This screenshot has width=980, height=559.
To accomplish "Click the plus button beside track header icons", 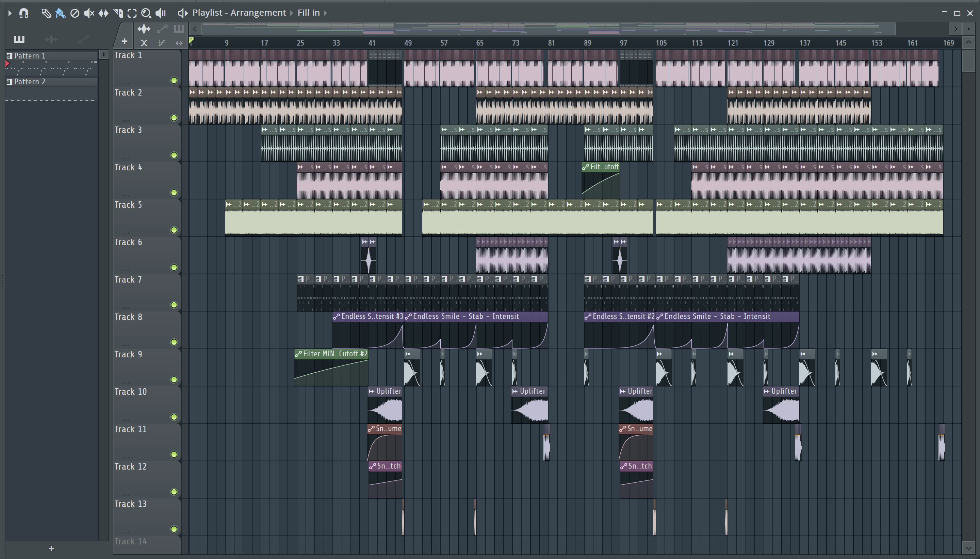I will [x=125, y=41].
